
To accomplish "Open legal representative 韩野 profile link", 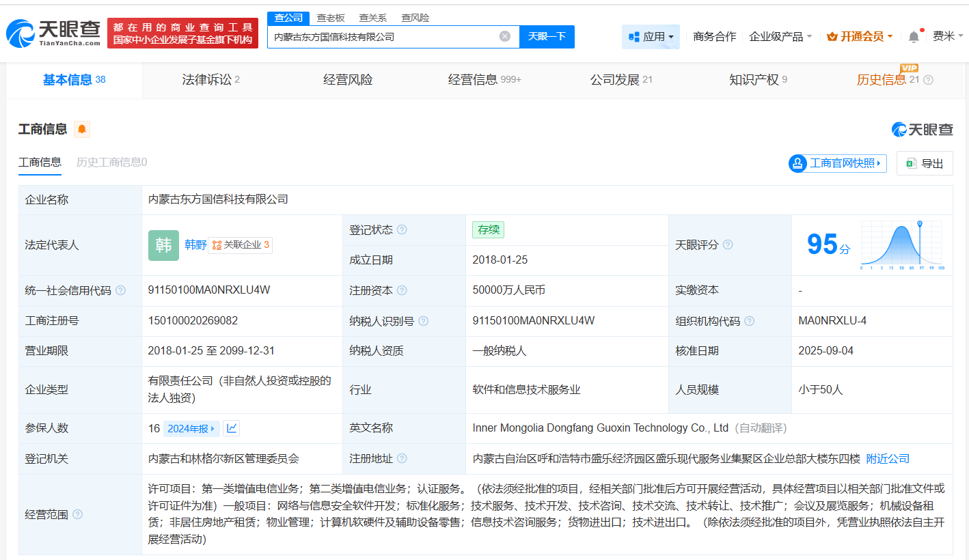I will click(x=195, y=245).
